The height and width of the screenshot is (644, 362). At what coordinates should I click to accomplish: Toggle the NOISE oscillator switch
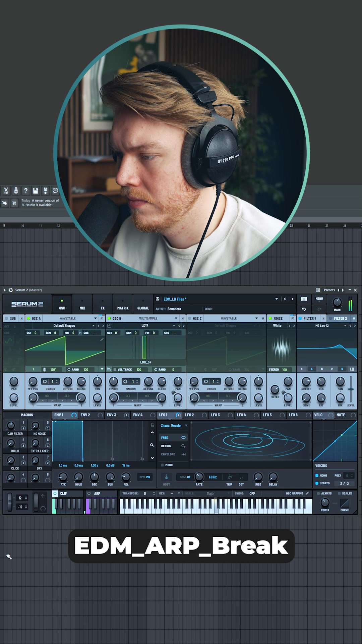coord(270,318)
